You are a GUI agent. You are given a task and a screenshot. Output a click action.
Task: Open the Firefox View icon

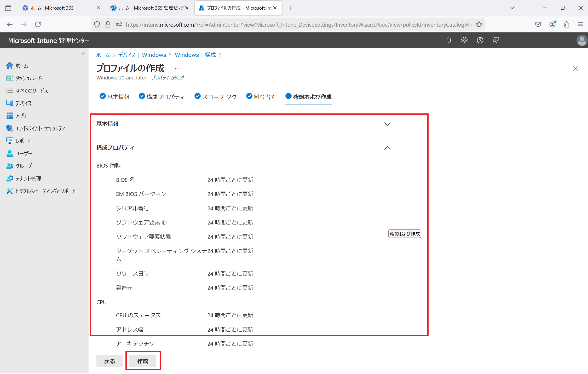click(x=8, y=8)
